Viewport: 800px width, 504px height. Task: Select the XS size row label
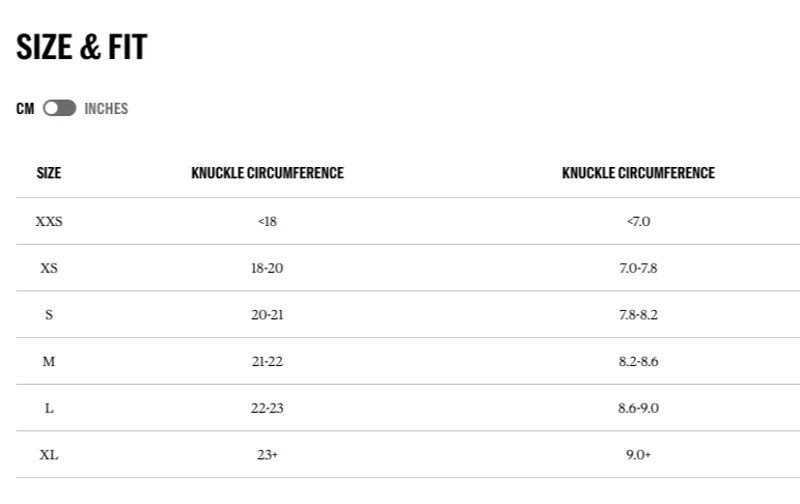[x=49, y=268]
